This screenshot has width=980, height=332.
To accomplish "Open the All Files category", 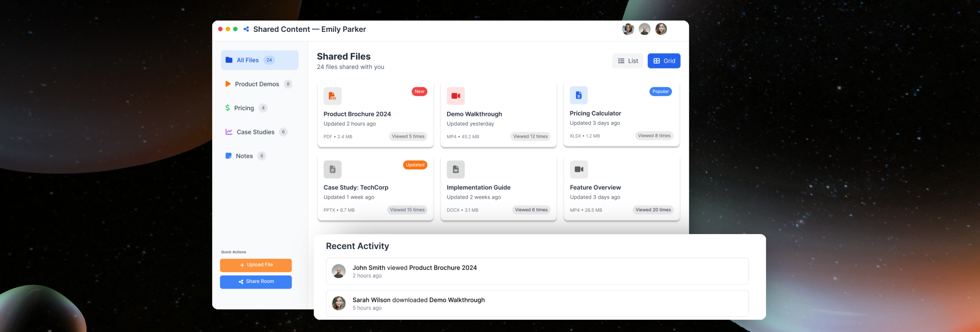I will tap(260, 60).
